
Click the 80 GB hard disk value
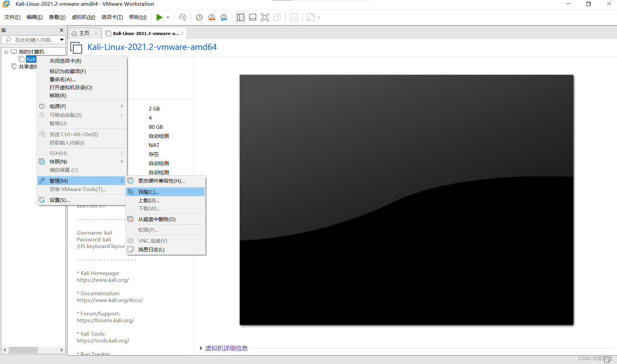tap(156, 127)
